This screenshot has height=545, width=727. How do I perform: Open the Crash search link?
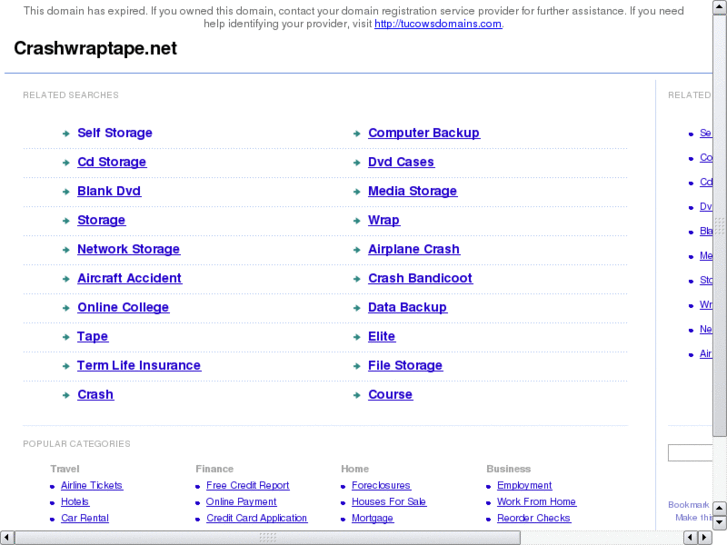pos(95,395)
